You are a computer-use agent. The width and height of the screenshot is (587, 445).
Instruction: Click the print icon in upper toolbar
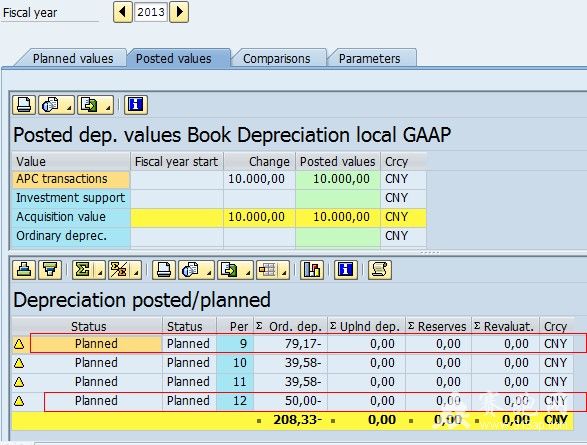pyautogui.click(x=24, y=105)
